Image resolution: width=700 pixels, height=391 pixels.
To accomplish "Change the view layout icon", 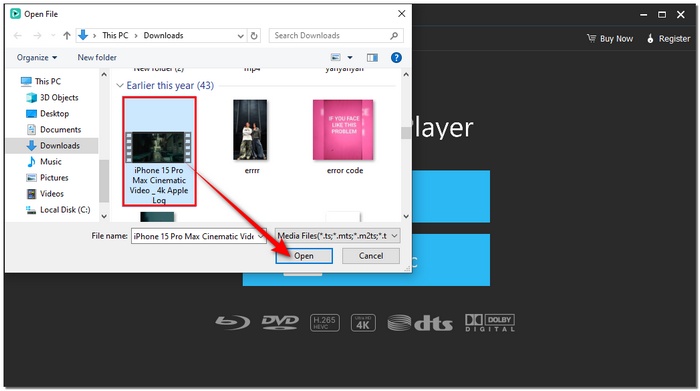I will [335, 58].
